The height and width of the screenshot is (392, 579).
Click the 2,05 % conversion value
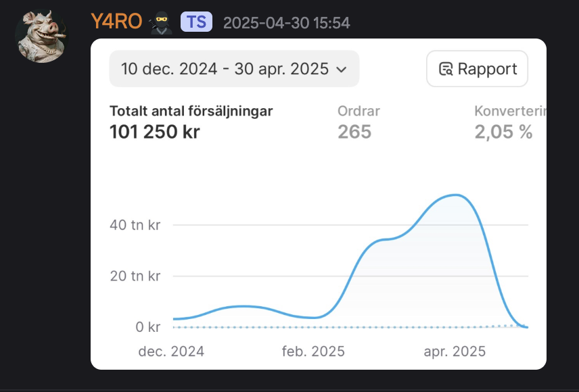coord(503,132)
